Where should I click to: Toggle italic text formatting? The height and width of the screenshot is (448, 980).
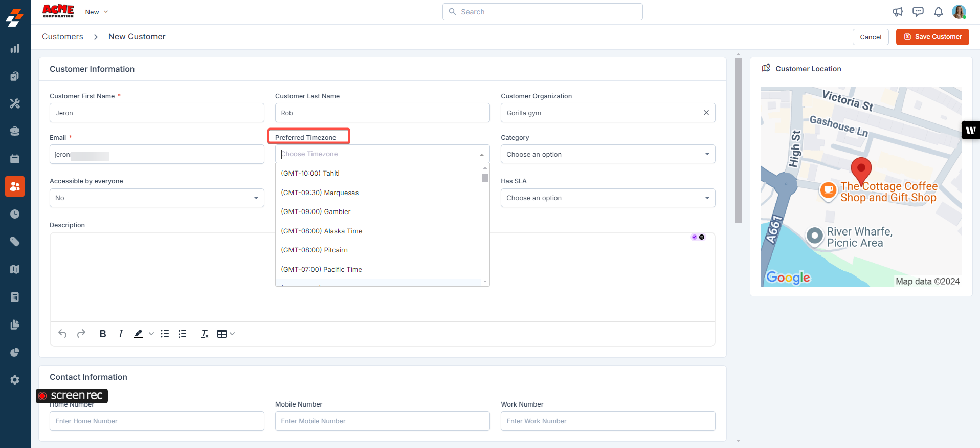click(x=121, y=334)
